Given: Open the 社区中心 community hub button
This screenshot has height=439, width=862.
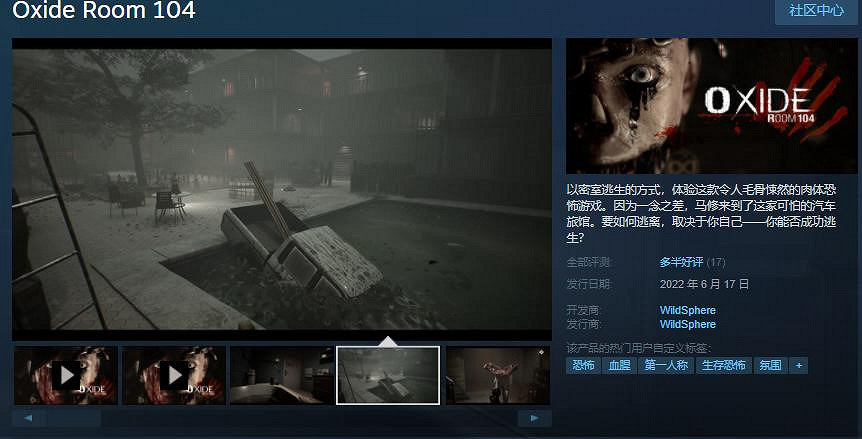Looking at the screenshot, I should coord(816,11).
